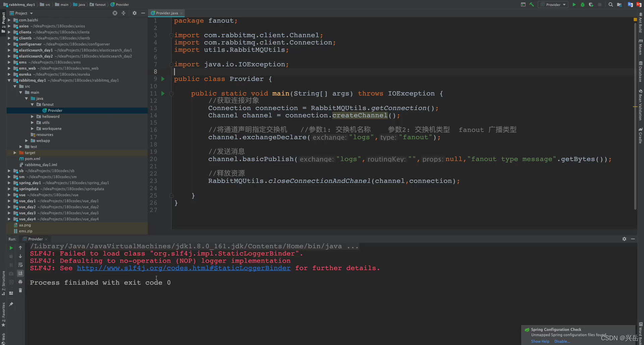The image size is (644, 345).
Task: Click the up arrow in the Run panel
Action: [20, 248]
